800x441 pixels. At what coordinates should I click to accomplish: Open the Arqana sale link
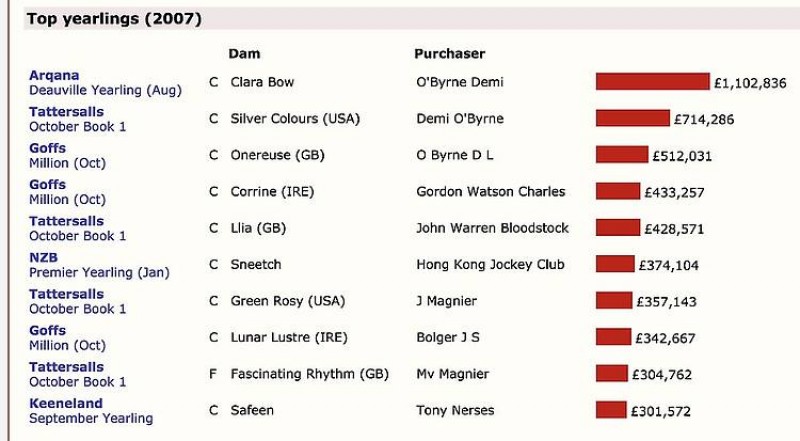pos(54,76)
